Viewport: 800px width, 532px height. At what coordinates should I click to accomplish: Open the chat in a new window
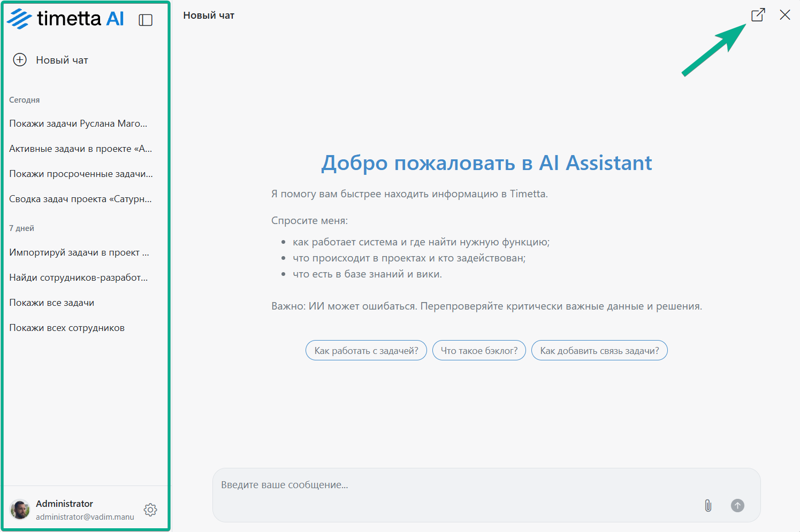coord(758,15)
